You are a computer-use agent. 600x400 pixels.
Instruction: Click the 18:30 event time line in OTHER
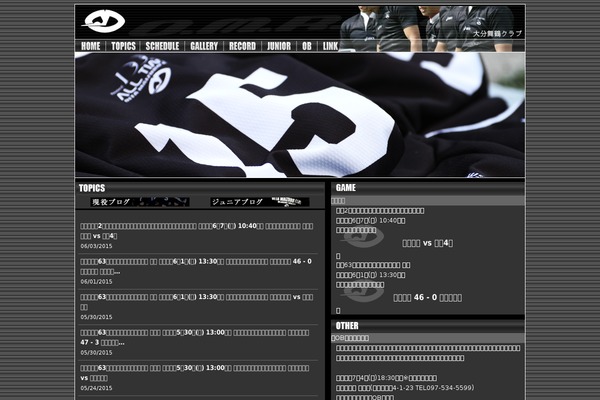tap(386, 378)
